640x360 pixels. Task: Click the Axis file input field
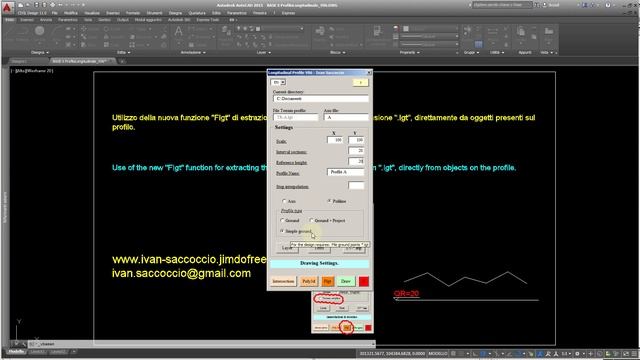coord(346,117)
